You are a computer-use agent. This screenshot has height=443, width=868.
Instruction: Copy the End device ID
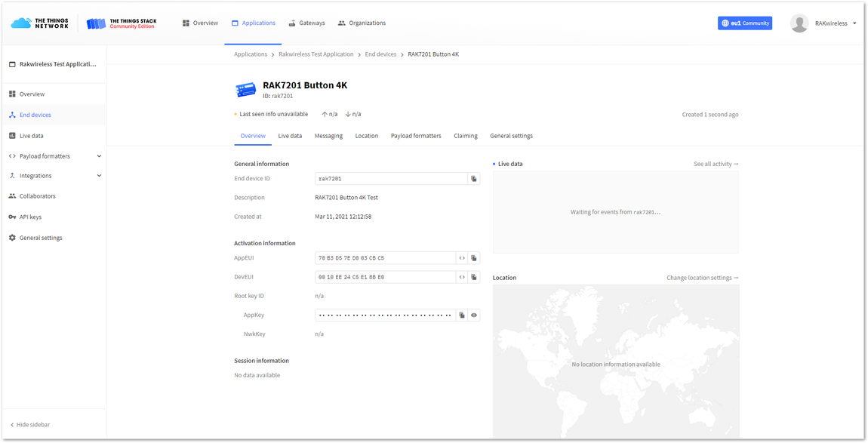point(474,178)
